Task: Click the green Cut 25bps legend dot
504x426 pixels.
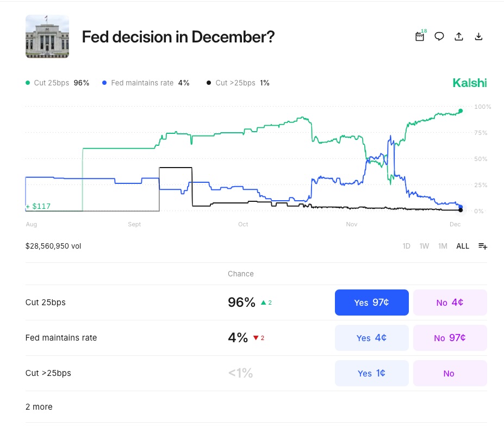Action: click(28, 83)
